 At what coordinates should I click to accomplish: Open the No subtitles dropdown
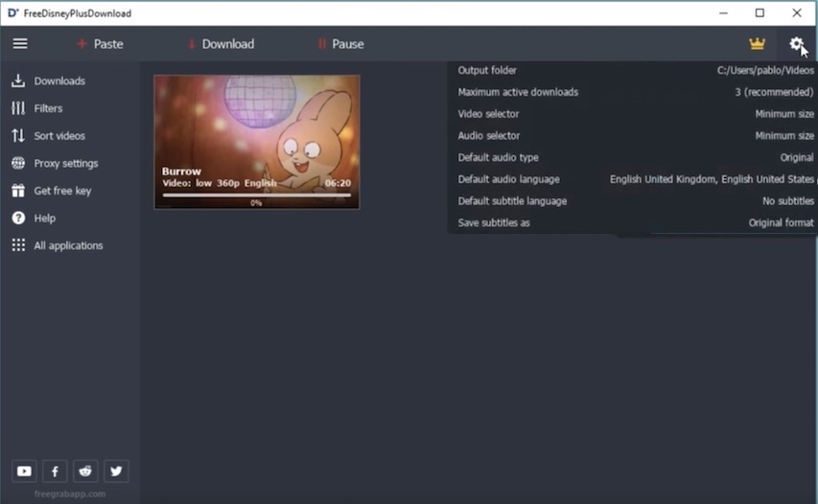[787, 201]
